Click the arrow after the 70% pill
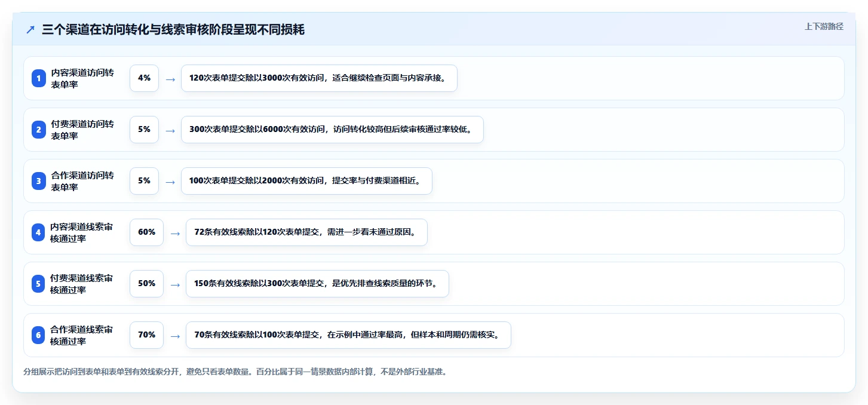This screenshot has width=868, height=405. point(175,336)
